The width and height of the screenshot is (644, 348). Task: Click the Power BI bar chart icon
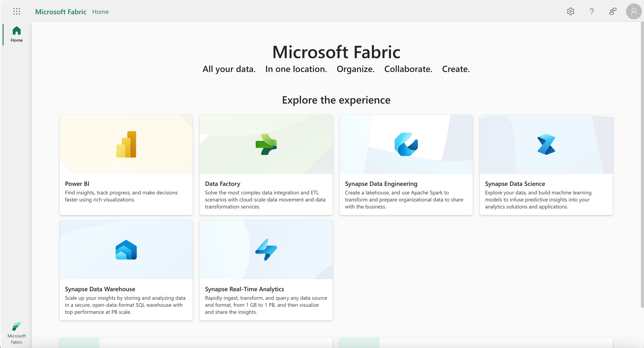point(126,144)
